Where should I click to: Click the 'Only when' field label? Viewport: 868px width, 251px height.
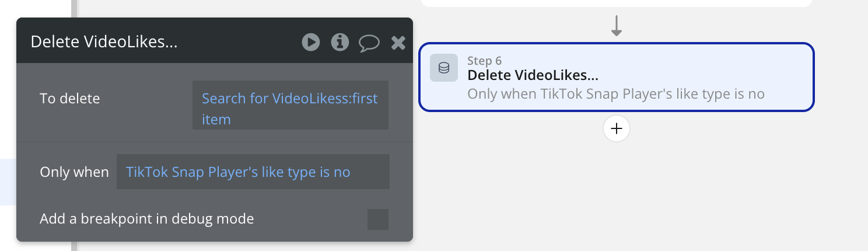(x=74, y=172)
